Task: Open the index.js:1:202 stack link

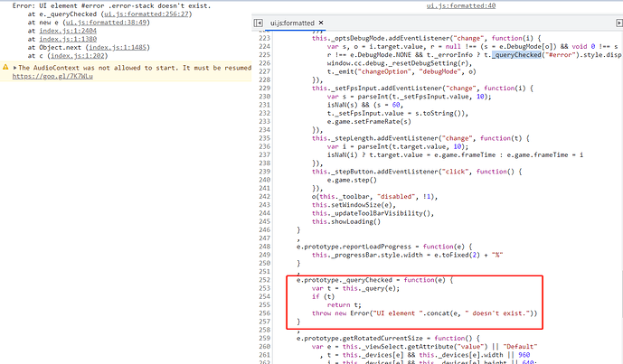Action: click(x=78, y=56)
